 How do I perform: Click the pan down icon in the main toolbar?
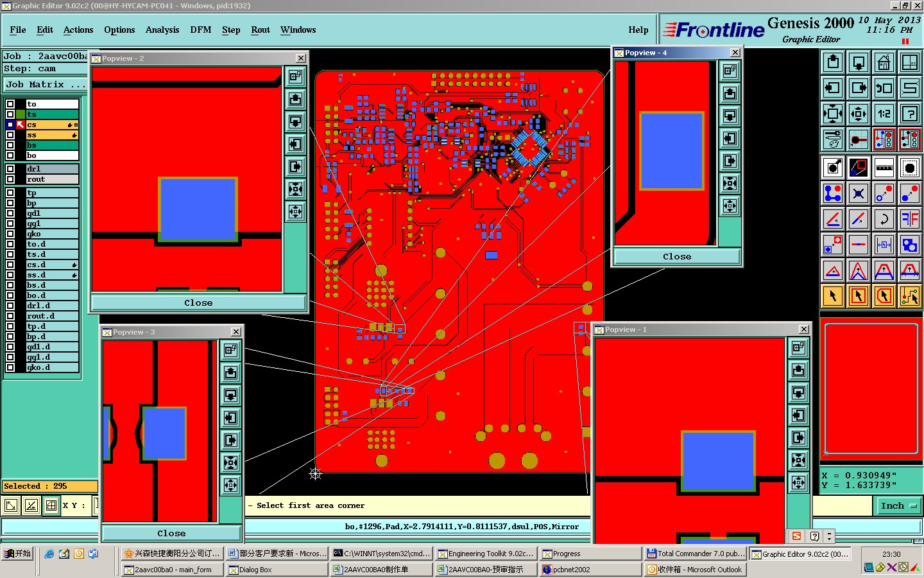click(859, 62)
